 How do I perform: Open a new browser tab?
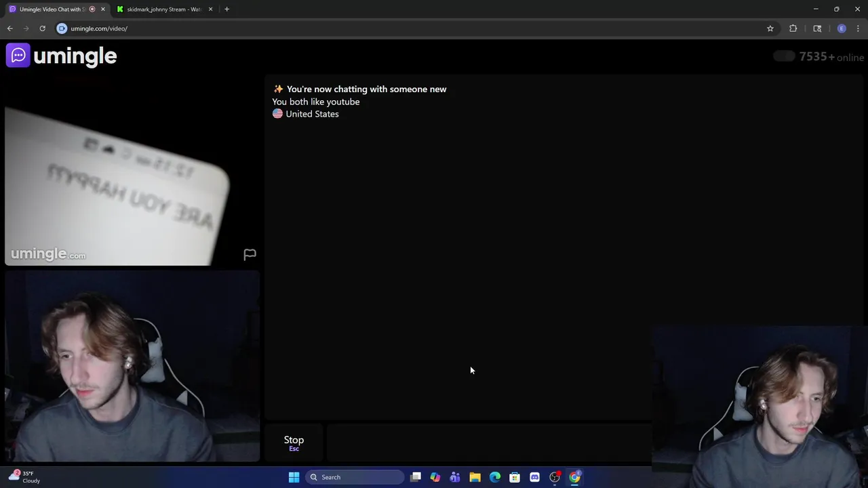click(x=226, y=9)
